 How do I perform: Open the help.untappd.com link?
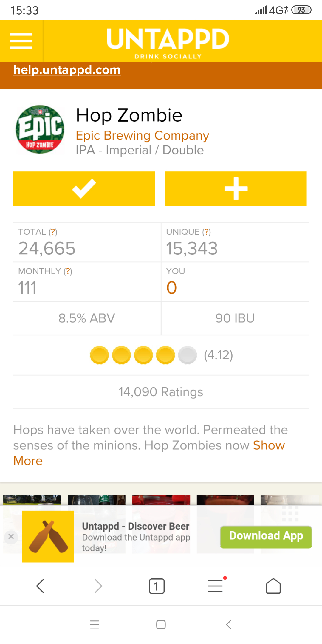point(67,70)
